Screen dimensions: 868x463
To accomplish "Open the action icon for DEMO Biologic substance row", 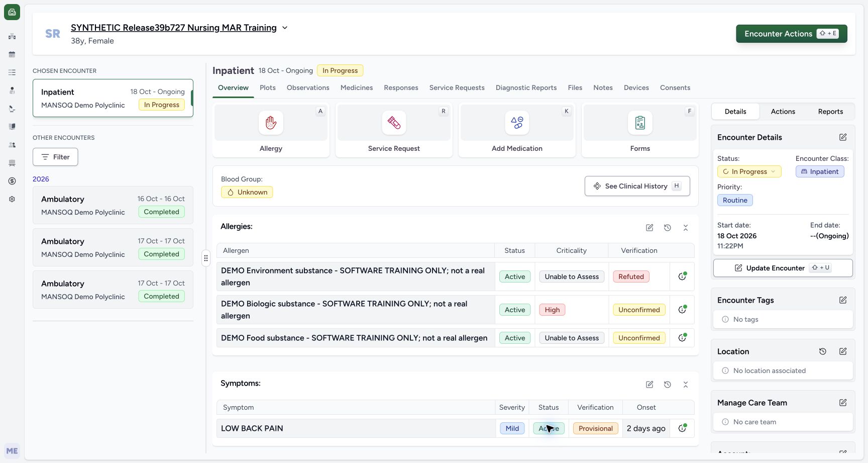I will [682, 310].
